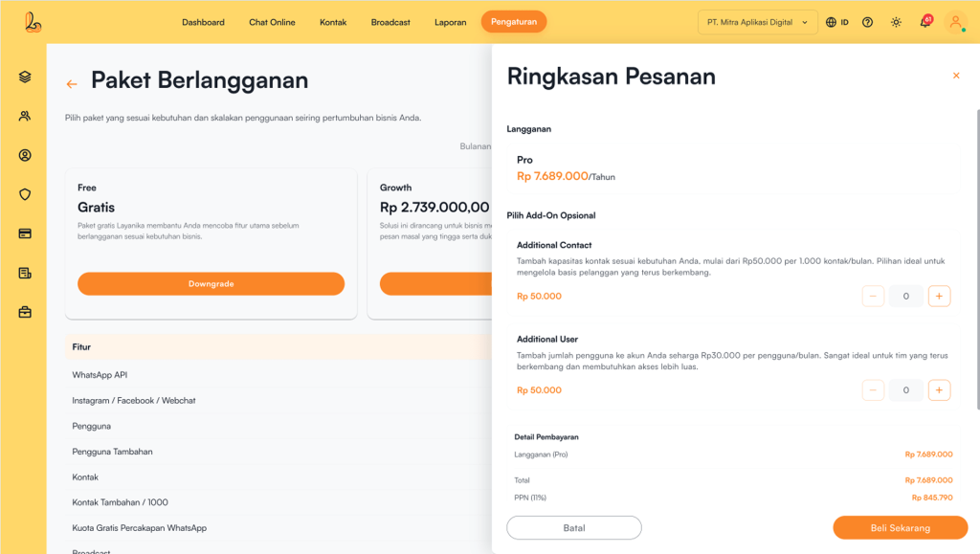Image resolution: width=980 pixels, height=554 pixels.
Task: Increase Additional User quantity with plus
Action: tap(939, 390)
